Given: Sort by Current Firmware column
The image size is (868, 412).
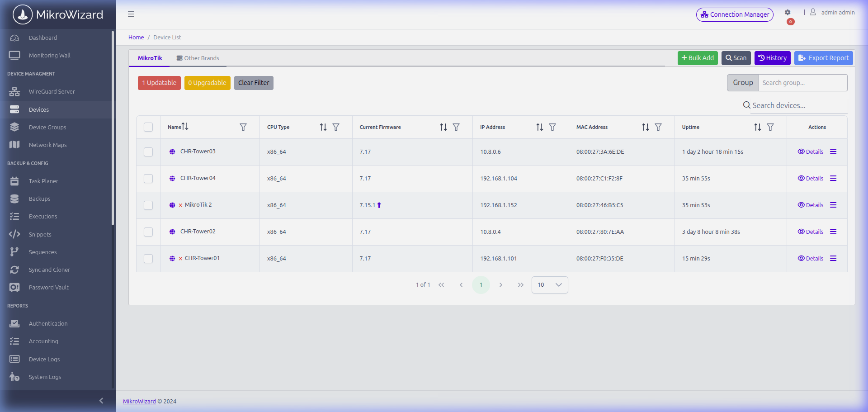Looking at the screenshot, I should click(x=443, y=127).
